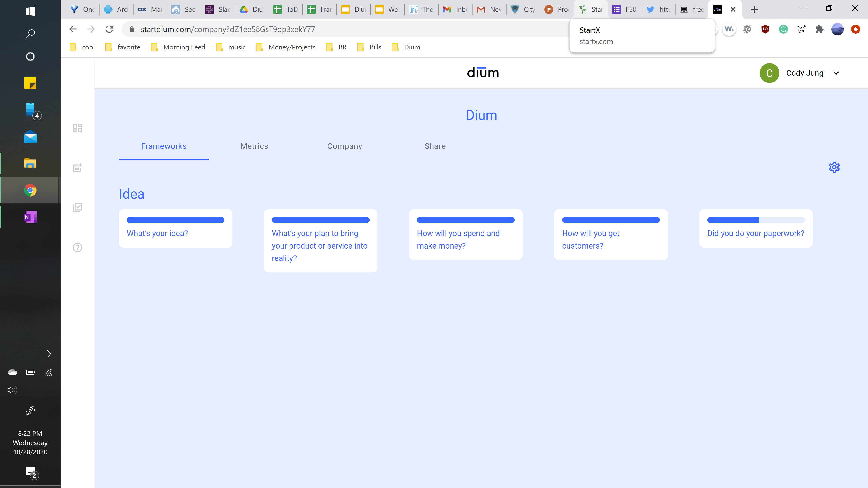Click the help question mark icon
Screen dimensions: 868x488
click(78, 248)
